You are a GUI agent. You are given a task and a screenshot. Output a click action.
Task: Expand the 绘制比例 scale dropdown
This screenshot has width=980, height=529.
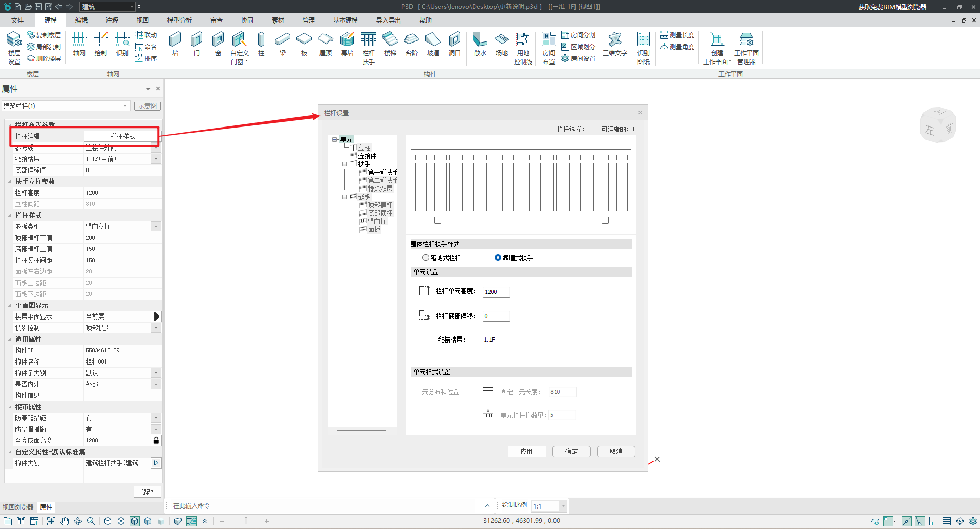563,506
